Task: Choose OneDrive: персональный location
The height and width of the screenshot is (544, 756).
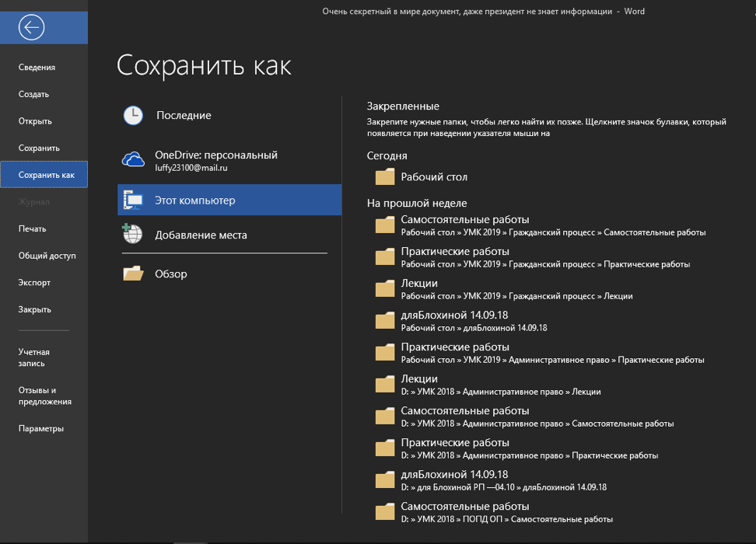Action: 229,160
